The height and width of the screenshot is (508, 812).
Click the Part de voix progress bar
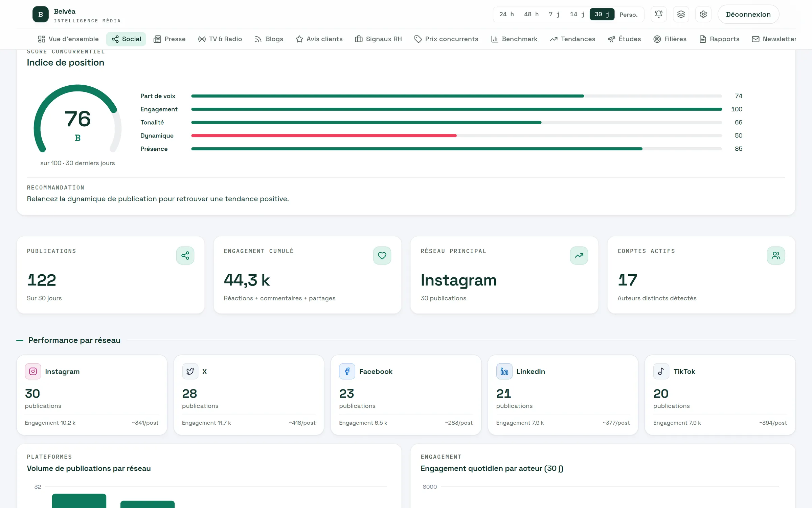point(456,96)
